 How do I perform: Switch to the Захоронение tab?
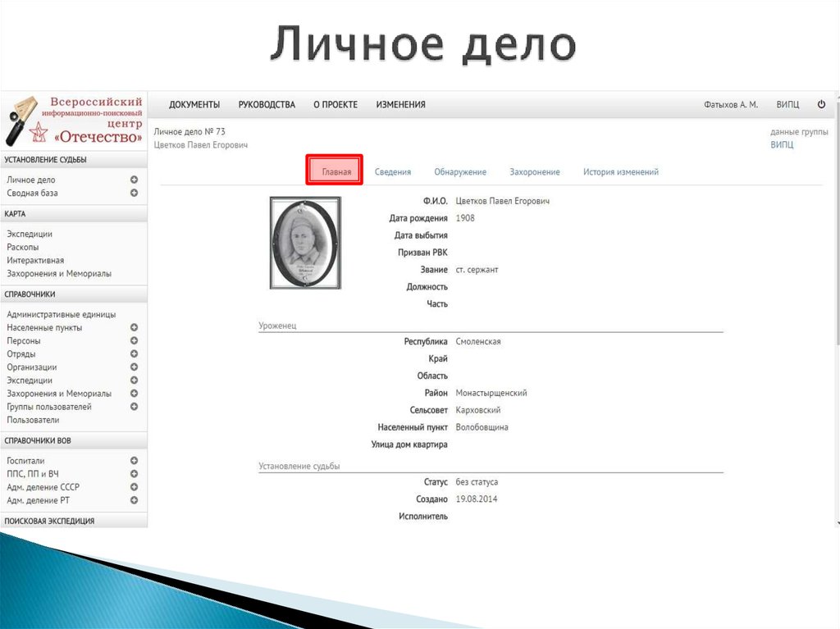point(535,171)
